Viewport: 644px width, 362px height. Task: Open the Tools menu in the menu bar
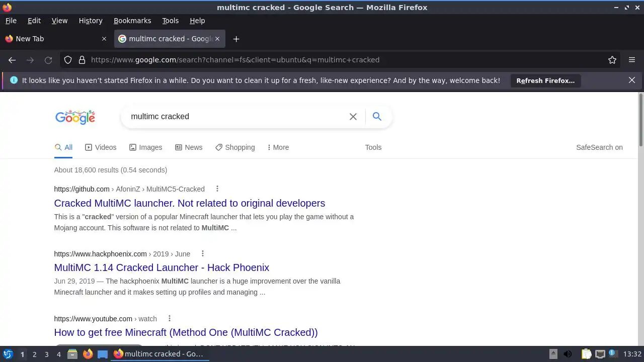tap(170, 21)
